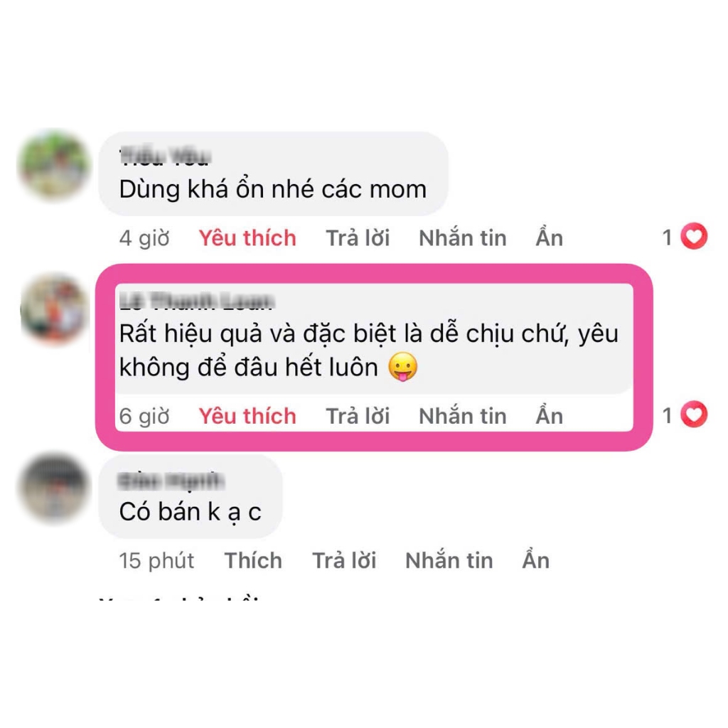Click 'Nhắn tin' under the 15 phút comment

click(449, 560)
